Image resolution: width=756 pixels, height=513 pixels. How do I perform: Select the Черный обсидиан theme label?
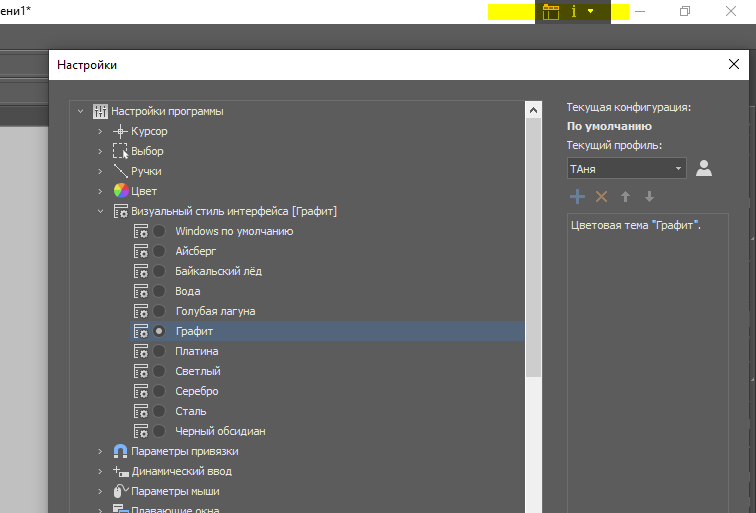pyautogui.click(x=220, y=432)
